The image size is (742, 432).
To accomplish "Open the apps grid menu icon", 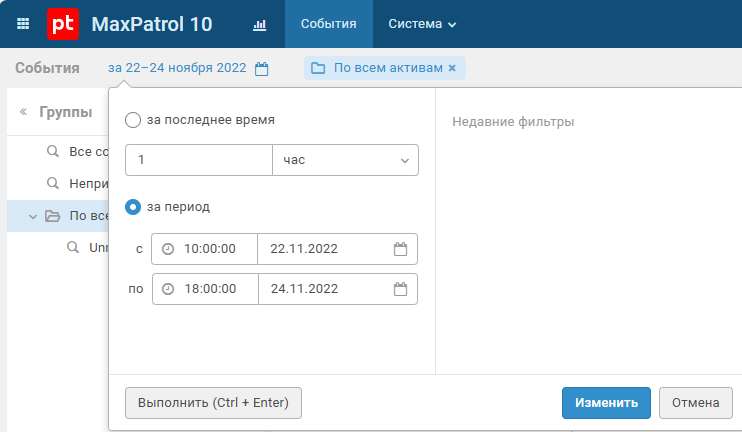I will 24,23.
